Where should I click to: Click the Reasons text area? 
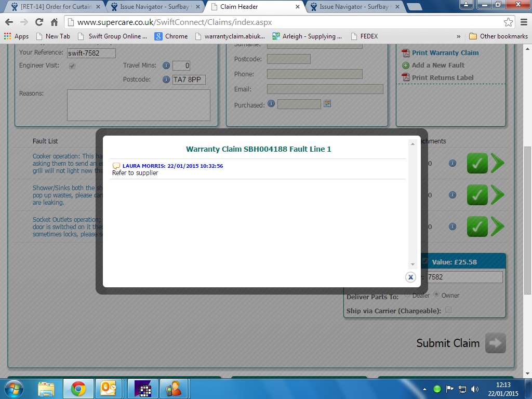click(x=138, y=105)
